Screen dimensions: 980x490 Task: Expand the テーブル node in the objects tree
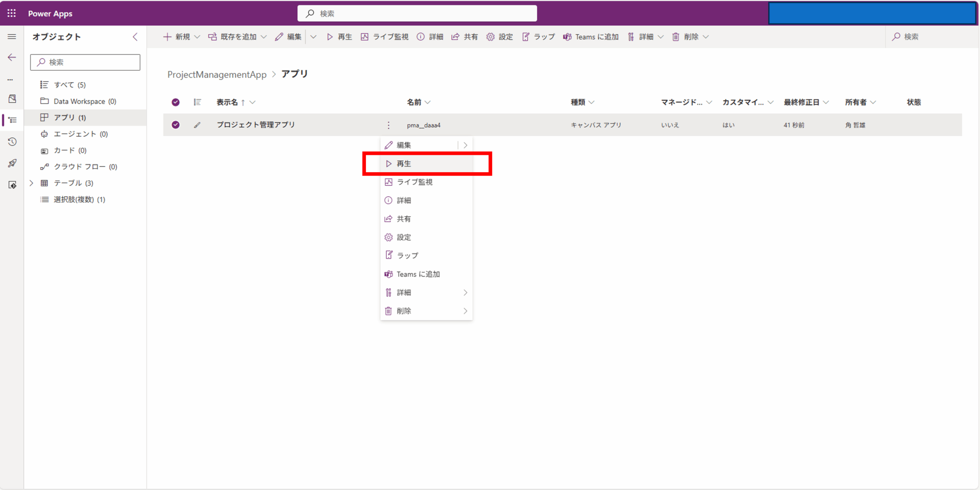(31, 183)
